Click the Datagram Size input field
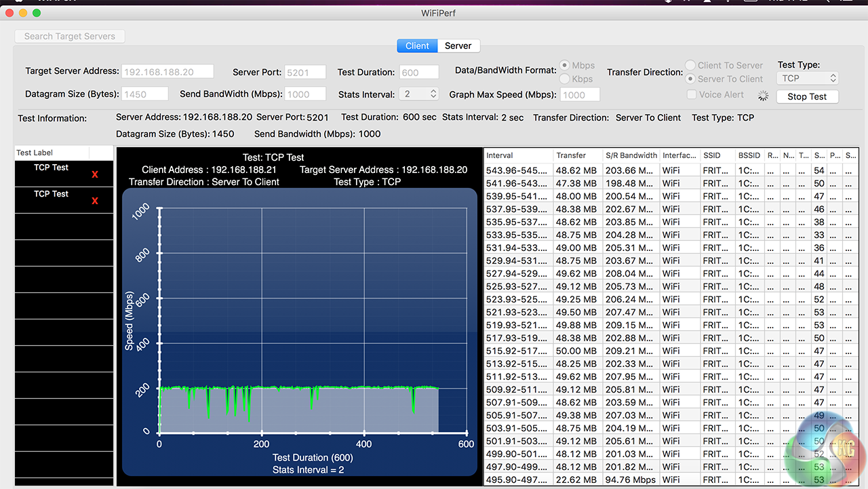This screenshot has width=868, height=489. pyautogui.click(x=145, y=95)
